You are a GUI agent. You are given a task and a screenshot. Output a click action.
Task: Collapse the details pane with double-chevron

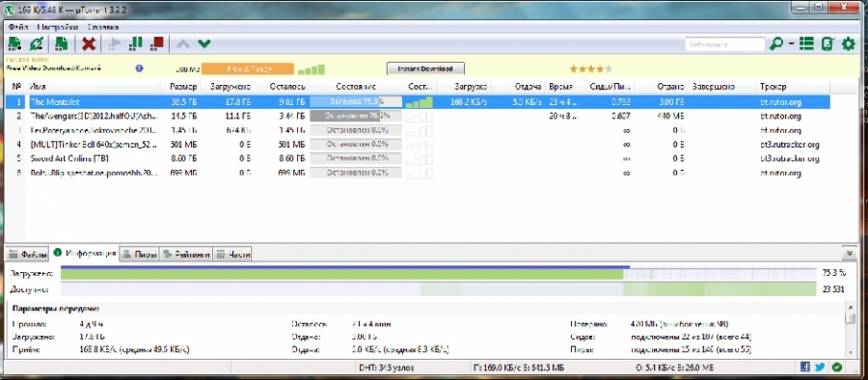851,253
